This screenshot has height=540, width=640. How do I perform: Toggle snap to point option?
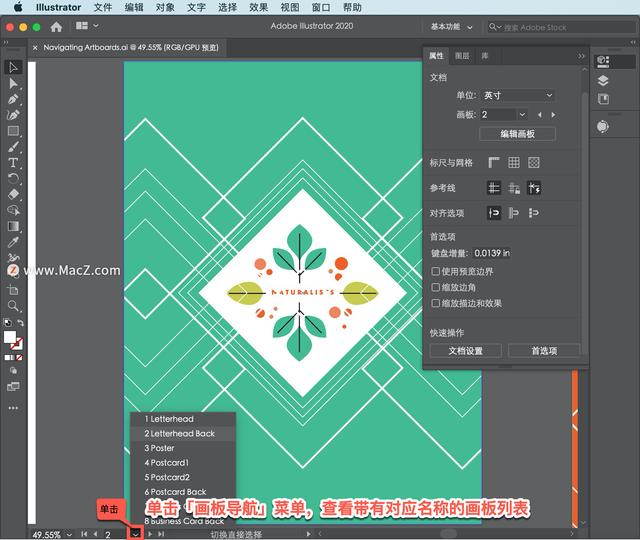click(494, 213)
